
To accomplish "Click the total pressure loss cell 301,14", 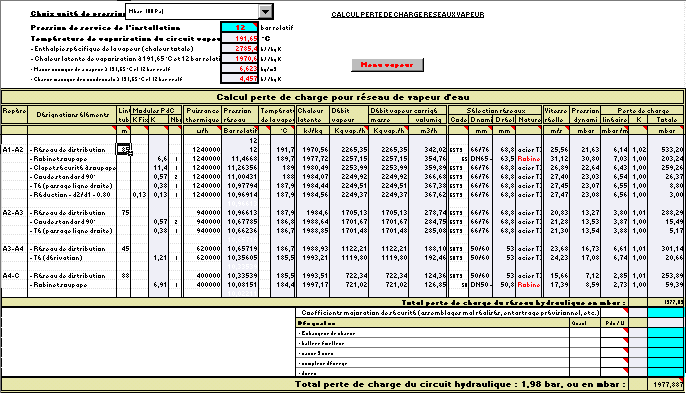I will [x=666, y=249].
